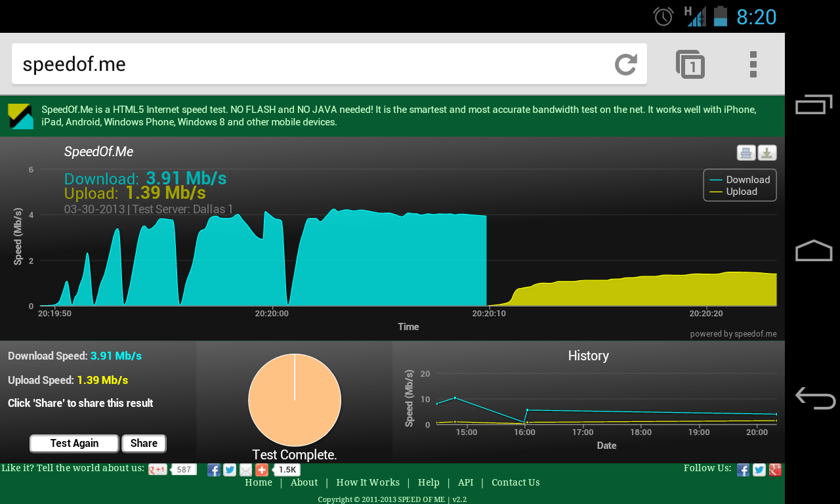Screen dimensions: 840x504
Task: Click the Share button
Action: [x=144, y=444]
